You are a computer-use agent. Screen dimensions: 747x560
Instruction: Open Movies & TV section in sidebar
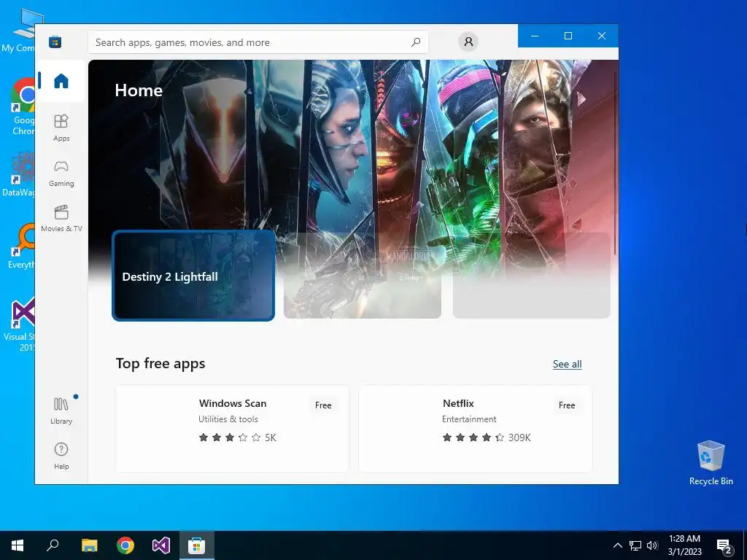[x=61, y=218]
